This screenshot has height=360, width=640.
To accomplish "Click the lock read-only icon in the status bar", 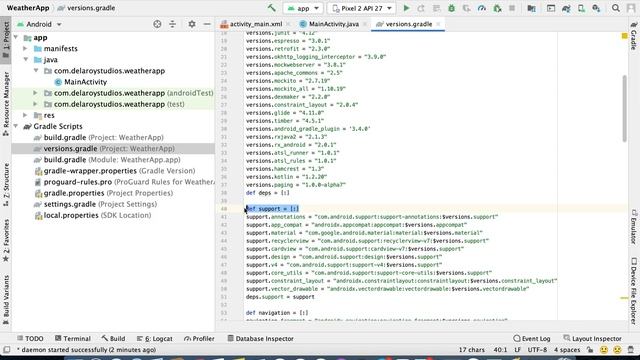I will click(x=590, y=350).
